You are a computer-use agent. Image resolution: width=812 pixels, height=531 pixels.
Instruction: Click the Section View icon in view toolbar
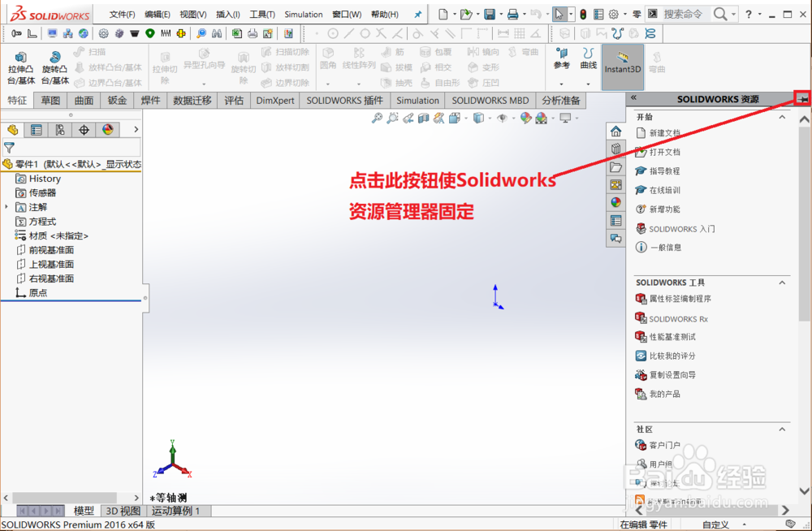click(x=424, y=118)
